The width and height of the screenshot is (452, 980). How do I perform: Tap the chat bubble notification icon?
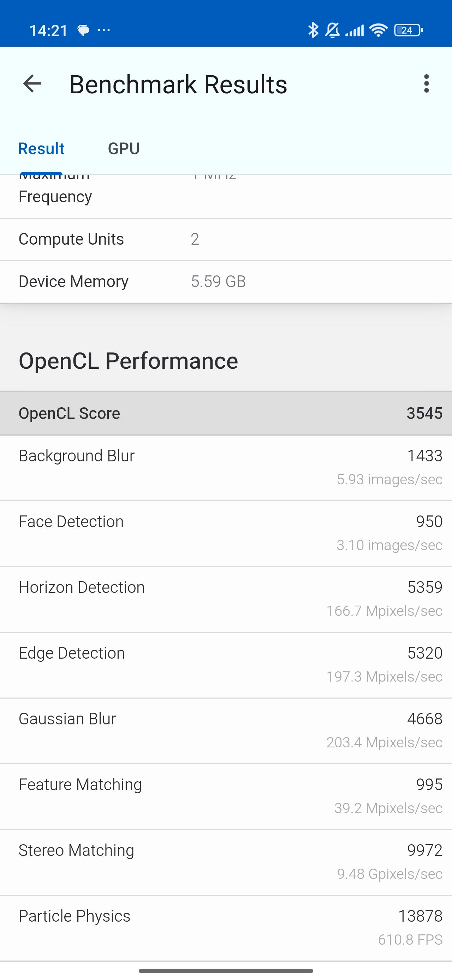coord(83,30)
